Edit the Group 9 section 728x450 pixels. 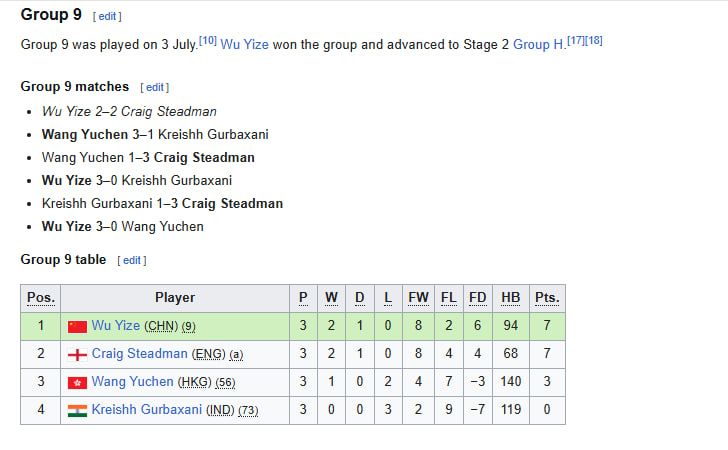coord(107,16)
